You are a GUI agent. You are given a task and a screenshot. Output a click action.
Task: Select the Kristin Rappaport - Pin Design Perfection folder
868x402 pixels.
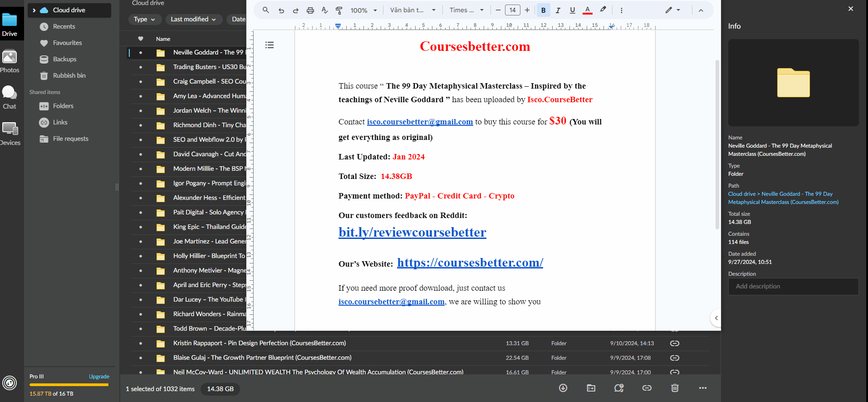click(x=260, y=343)
